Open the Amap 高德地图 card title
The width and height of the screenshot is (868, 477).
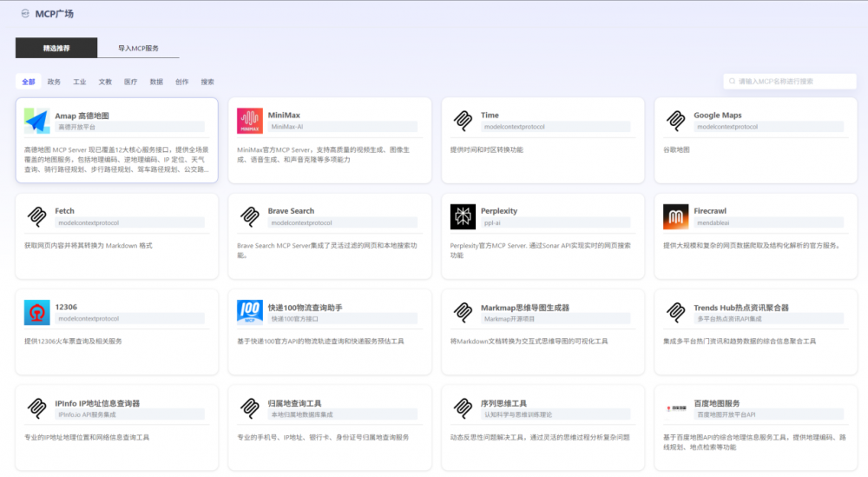coord(82,116)
